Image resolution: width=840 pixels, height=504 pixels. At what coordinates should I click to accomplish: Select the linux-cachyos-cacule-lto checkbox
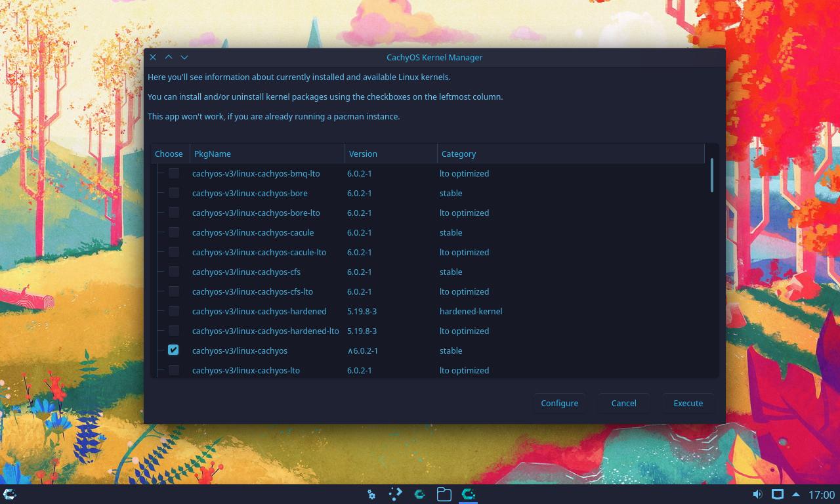[x=174, y=252]
